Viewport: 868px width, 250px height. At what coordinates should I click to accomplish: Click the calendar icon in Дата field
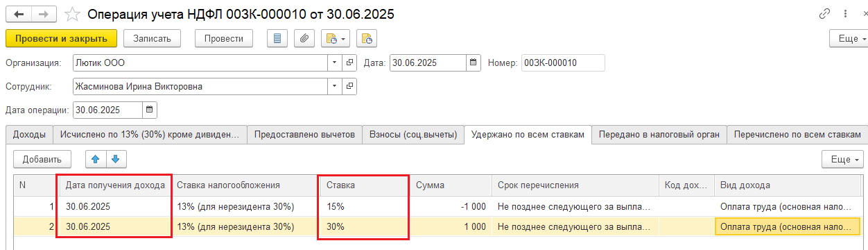[x=474, y=62]
